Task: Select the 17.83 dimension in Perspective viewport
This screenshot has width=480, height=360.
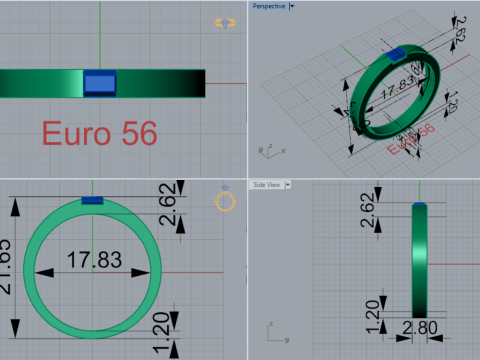Action: [398, 88]
